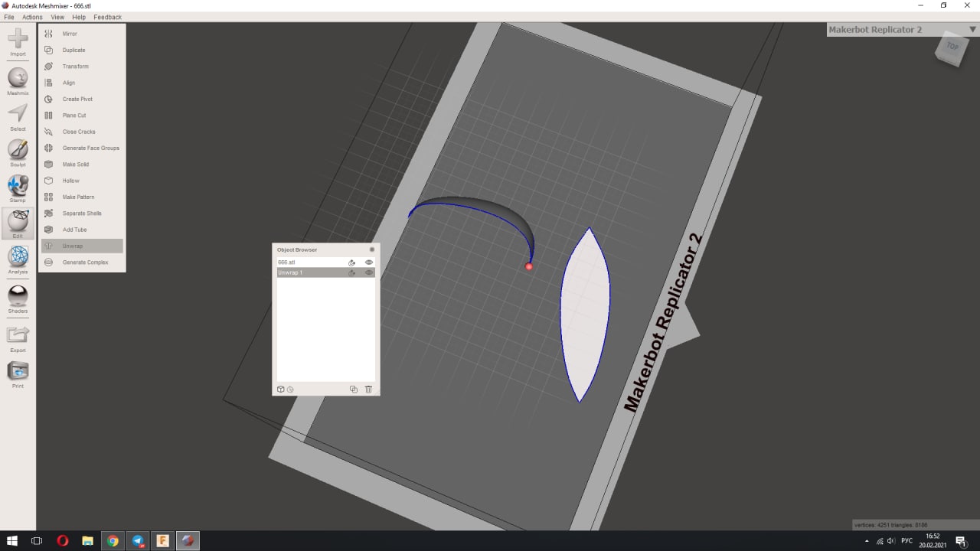Click the flattened unwrapped mesh shape
The image size is (980, 551).
point(585,315)
